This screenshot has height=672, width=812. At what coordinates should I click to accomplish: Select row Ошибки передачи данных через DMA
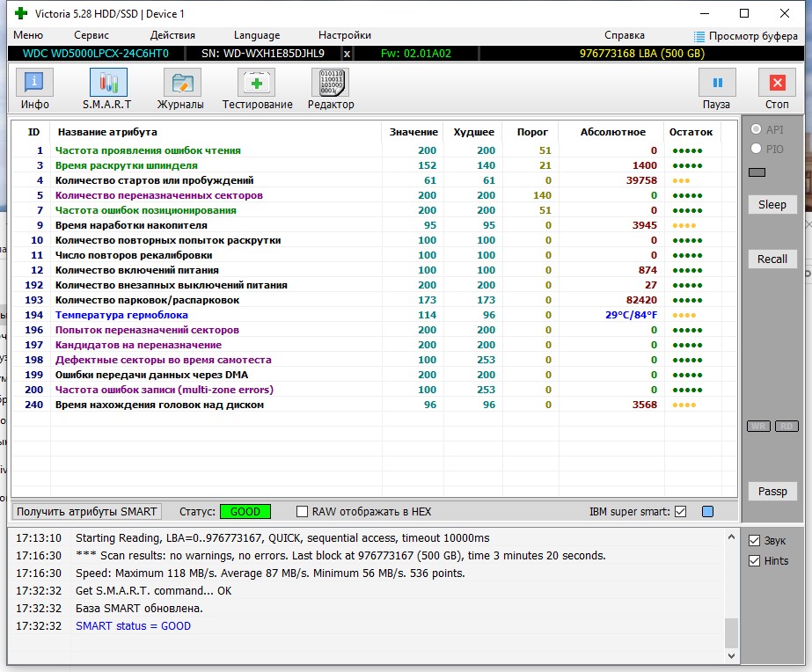click(x=374, y=375)
